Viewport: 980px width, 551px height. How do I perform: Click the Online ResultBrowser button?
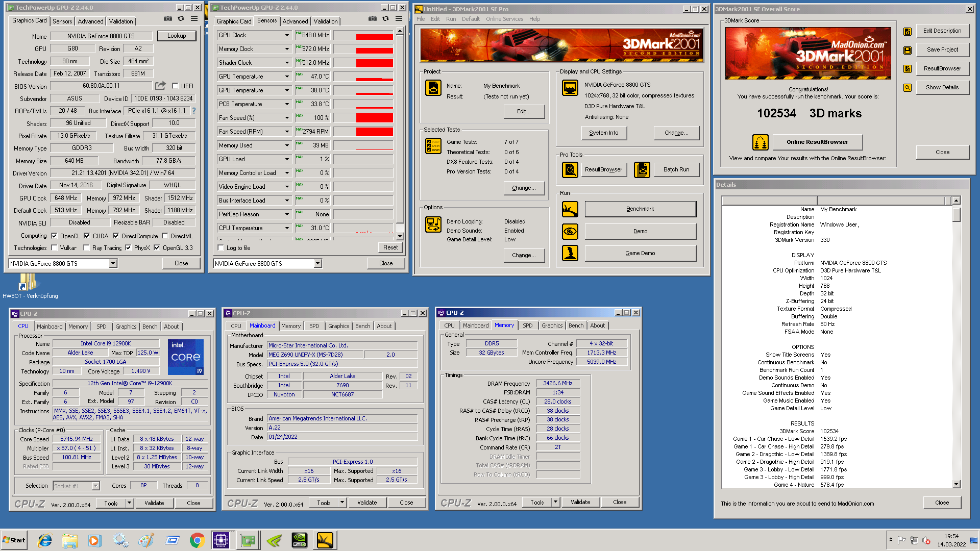click(817, 142)
